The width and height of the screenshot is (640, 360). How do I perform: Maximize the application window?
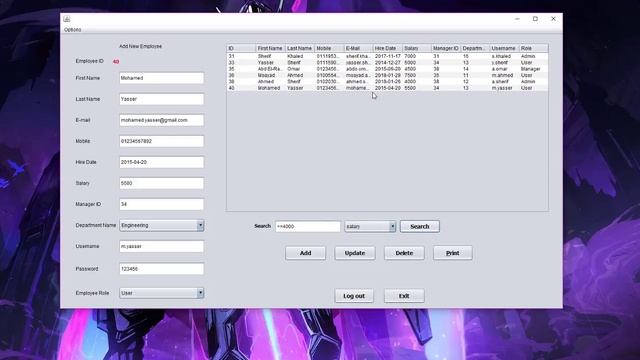click(x=535, y=19)
